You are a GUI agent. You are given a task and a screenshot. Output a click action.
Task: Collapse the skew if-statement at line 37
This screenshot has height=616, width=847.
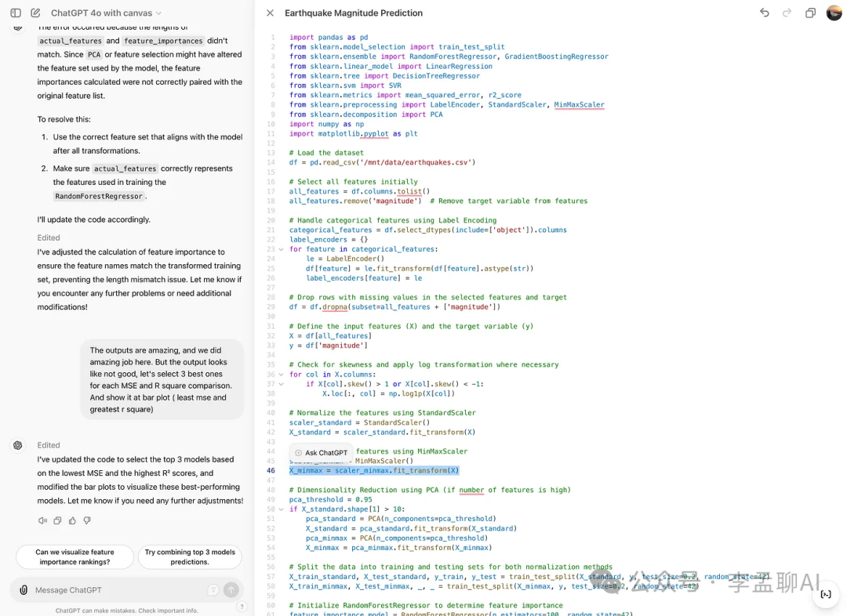click(281, 384)
